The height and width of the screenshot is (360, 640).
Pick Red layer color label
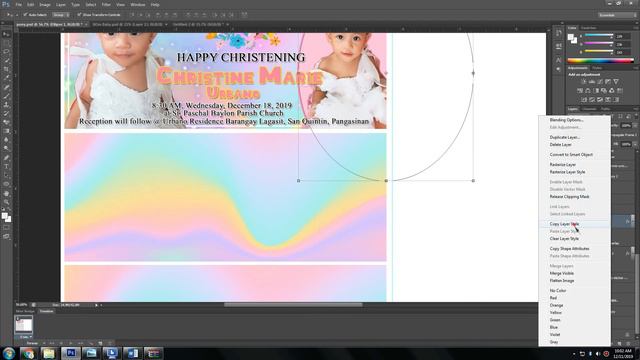coord(553,298)
